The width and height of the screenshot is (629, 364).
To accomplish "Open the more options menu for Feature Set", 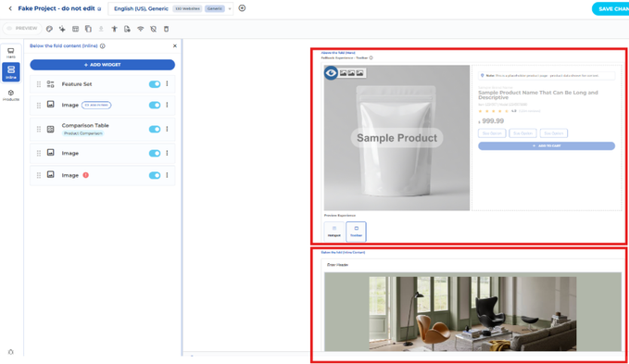I will pyautogui.click(x=168, y=83).
